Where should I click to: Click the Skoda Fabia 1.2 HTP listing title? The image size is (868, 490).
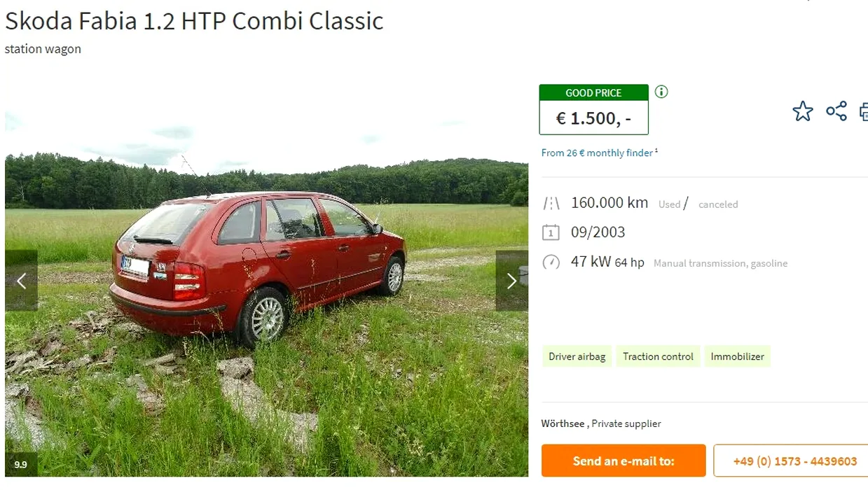coord(194,20)
